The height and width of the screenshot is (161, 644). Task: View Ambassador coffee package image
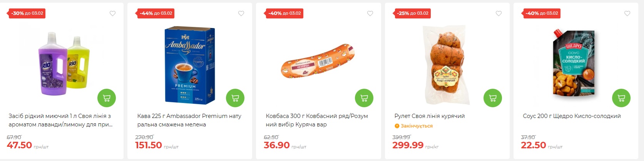point(189,65)
